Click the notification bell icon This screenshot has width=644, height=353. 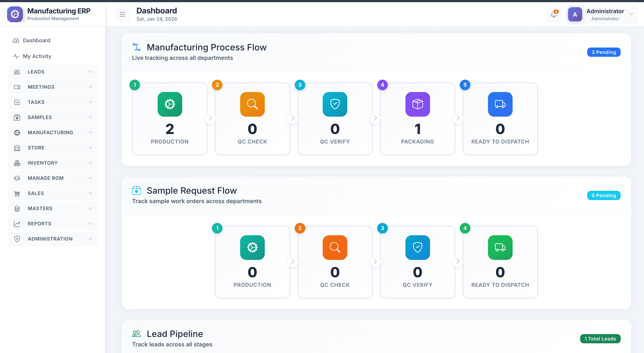point(554,15)
